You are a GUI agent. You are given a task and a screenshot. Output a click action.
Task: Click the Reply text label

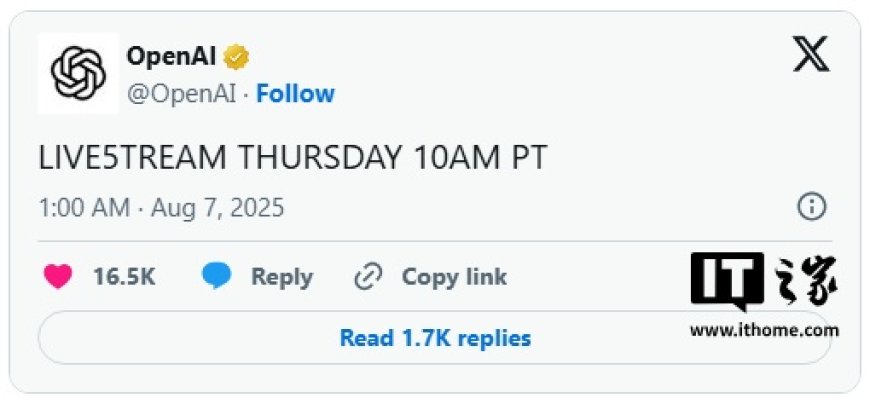click(282, 277)
